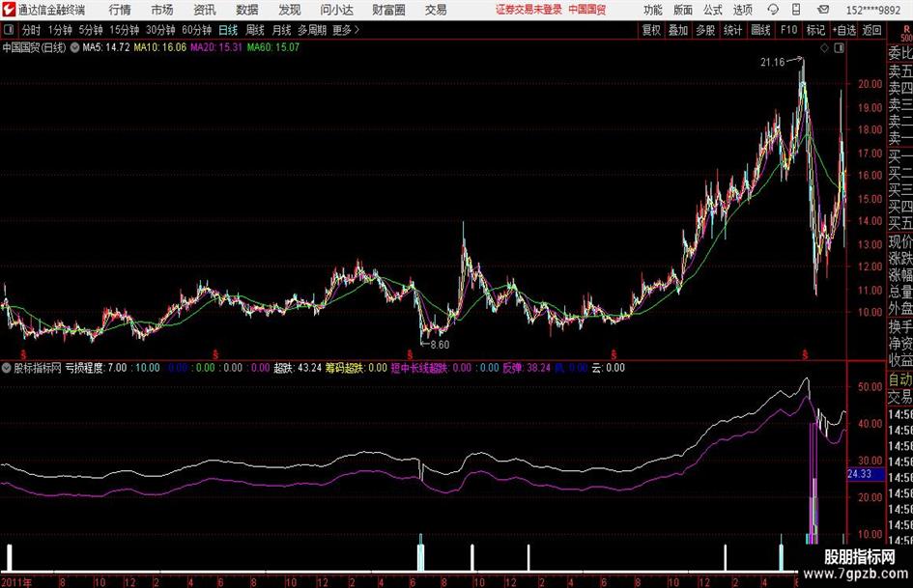Click the 叠加 overlay button

point(678,30)
